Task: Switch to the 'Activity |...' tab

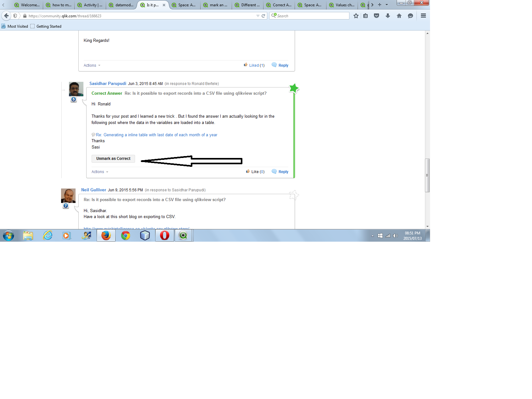Action: point(90,5)
